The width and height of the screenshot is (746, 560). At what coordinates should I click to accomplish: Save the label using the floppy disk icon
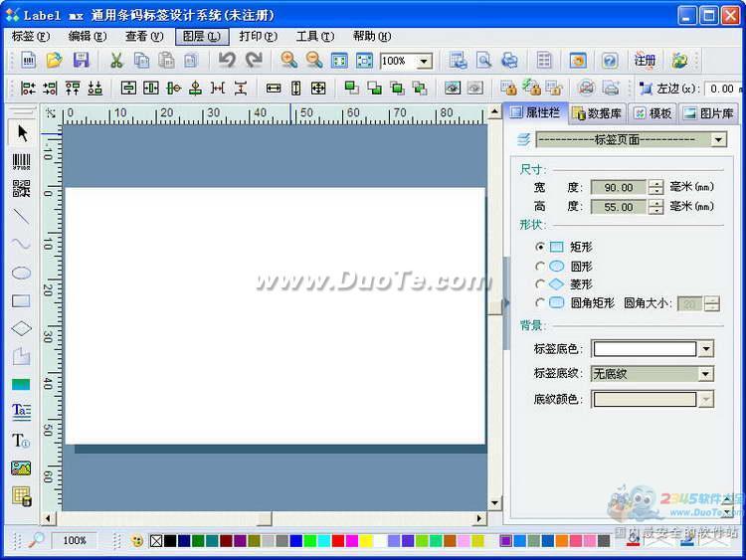pyautogui.click(x=81, y=61)
